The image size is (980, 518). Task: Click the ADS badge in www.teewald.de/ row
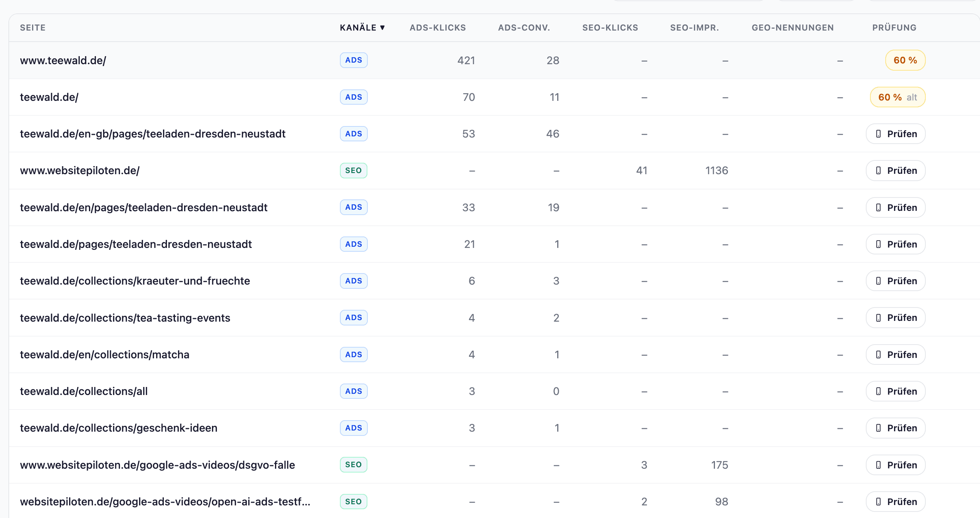[354, 60]
